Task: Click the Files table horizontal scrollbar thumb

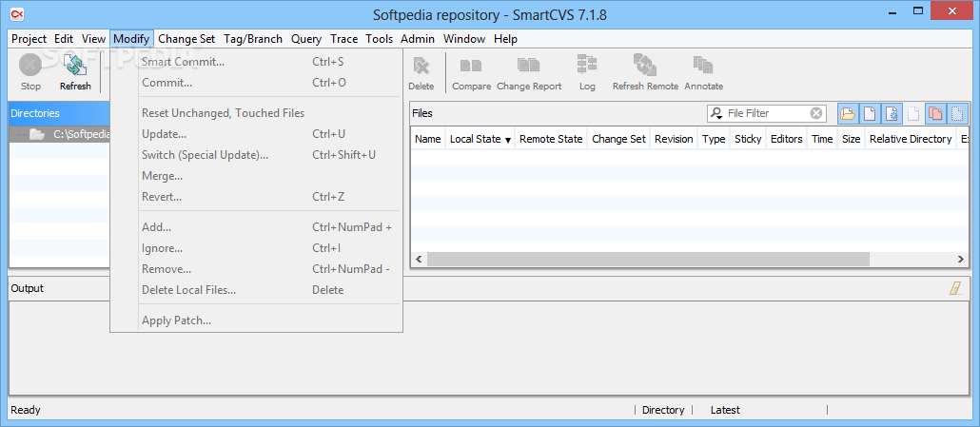Action: (x=648, y=259)
